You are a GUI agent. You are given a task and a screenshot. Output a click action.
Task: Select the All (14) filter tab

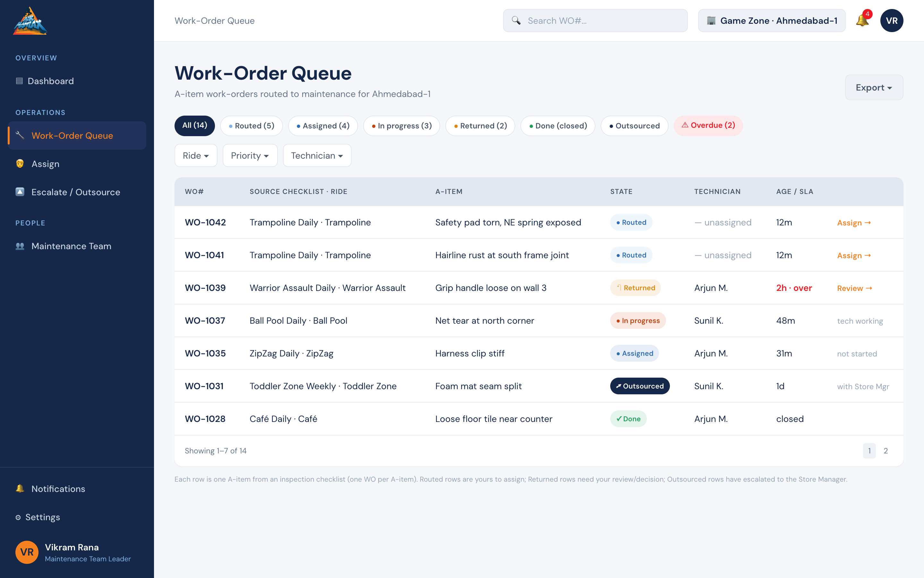[x=195, y=125]
